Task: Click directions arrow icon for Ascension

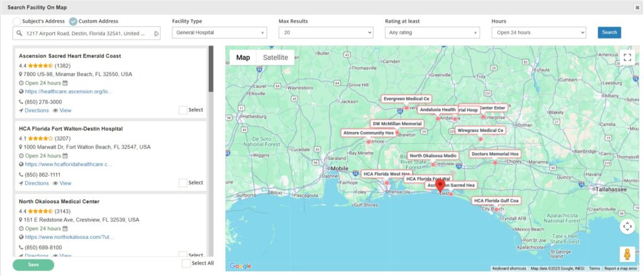Action: [x=21, y=111]
